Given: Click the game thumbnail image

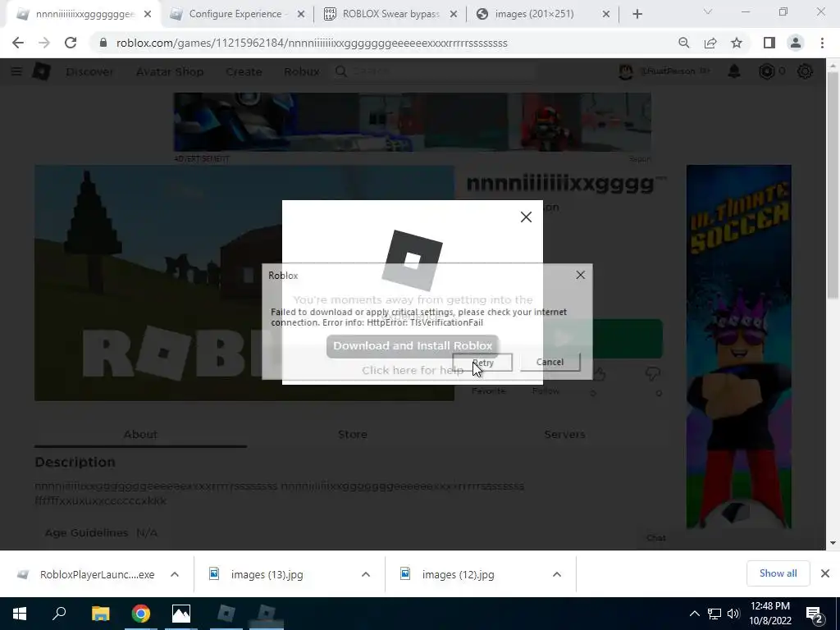Looking at the screenshot, I should (244, 283).
